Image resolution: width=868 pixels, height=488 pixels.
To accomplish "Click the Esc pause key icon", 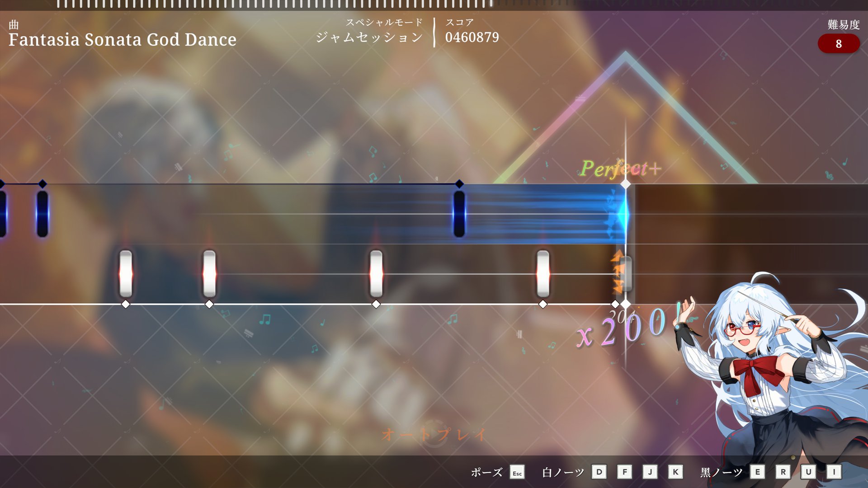I will (x=517, y=473).
